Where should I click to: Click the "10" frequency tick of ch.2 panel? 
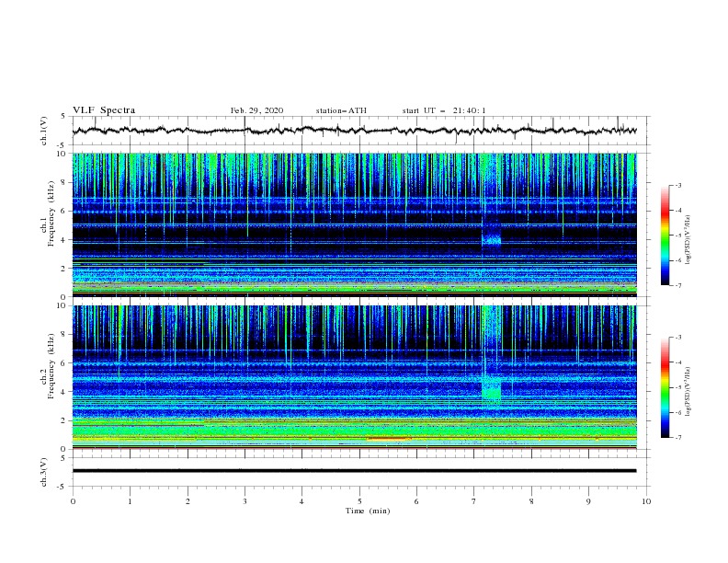pyautogui.click(x=63, y=305)
